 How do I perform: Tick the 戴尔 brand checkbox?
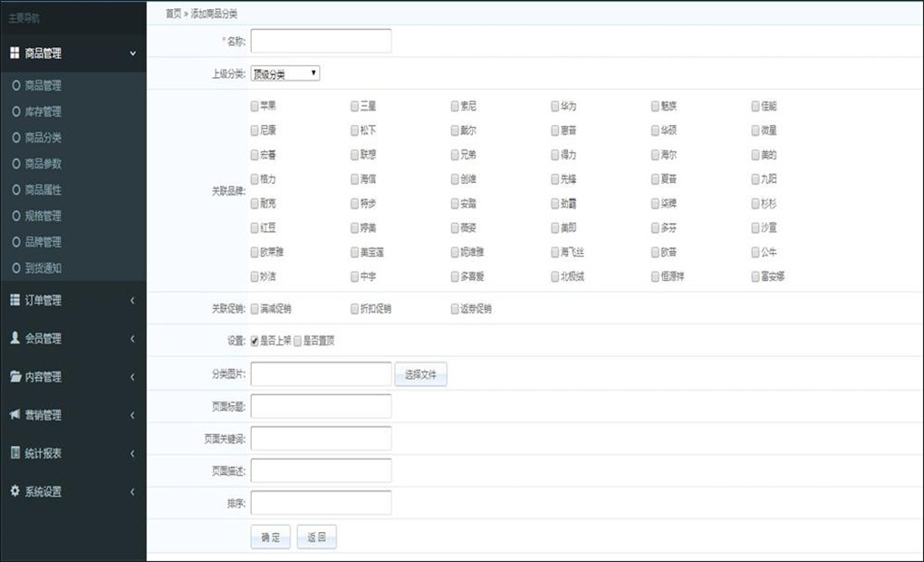pos(455,131)
